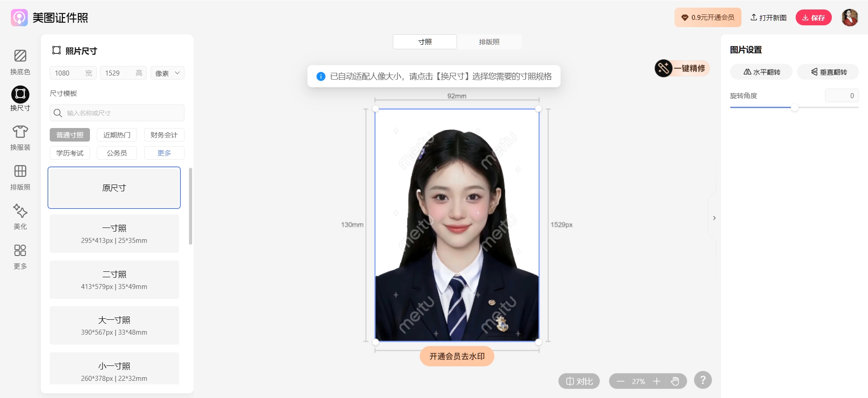Open the 更多 tools in sidebar
Screen dimensions: 868x398
20,256
